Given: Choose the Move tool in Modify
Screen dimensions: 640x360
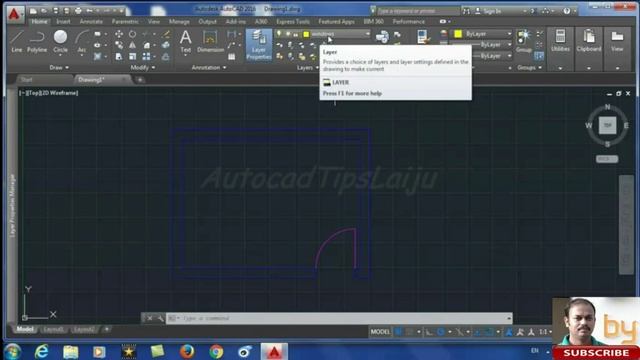Looking at the screenshot, I should pyautogui.click(x=119, y=34).
